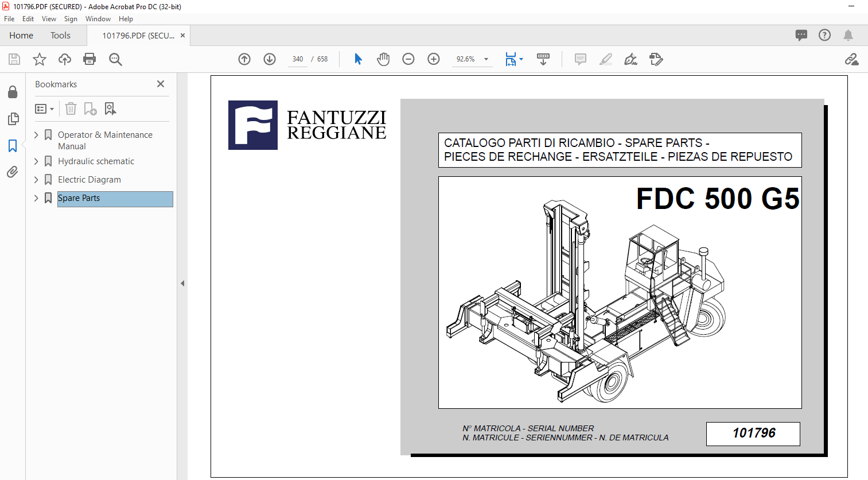The image size is (868, 480).
Task: Expand Spare Parts bookmark
Action: pyautogui.click(x=37, y=198)
